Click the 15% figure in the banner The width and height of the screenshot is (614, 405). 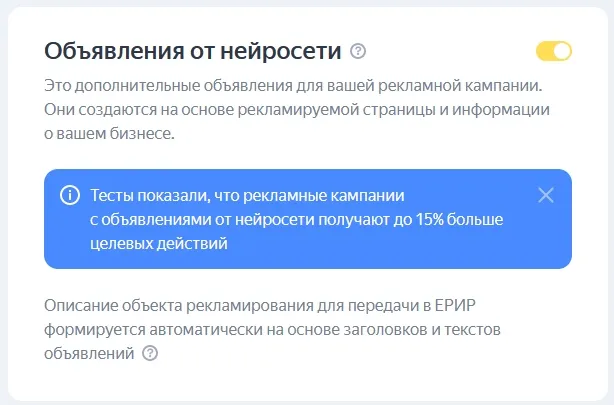point(430,220)
